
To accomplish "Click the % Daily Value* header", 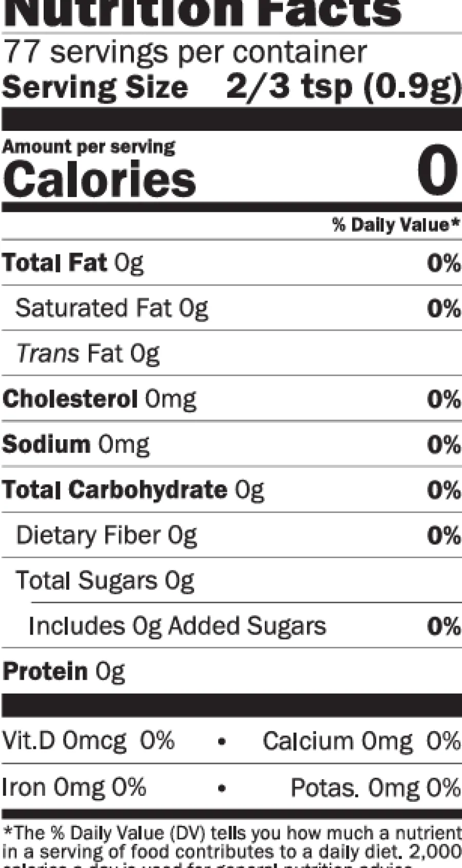I will pos(396,225).
